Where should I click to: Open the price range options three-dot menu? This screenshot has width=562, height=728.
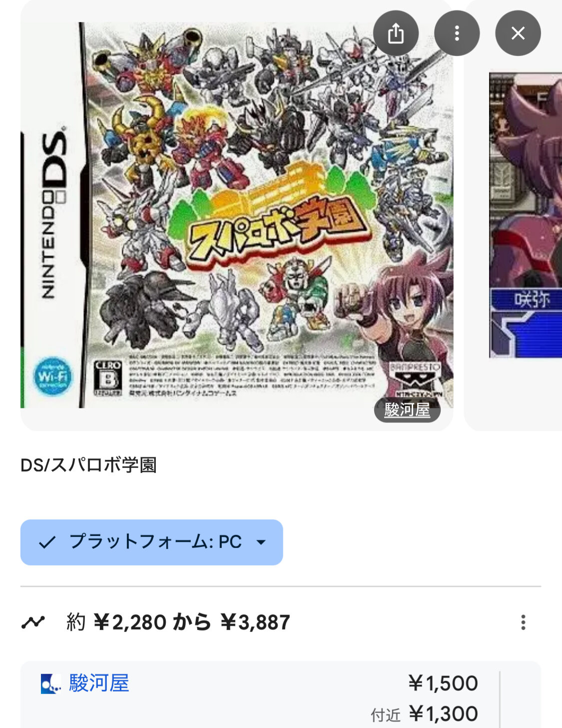coord(523,622)
